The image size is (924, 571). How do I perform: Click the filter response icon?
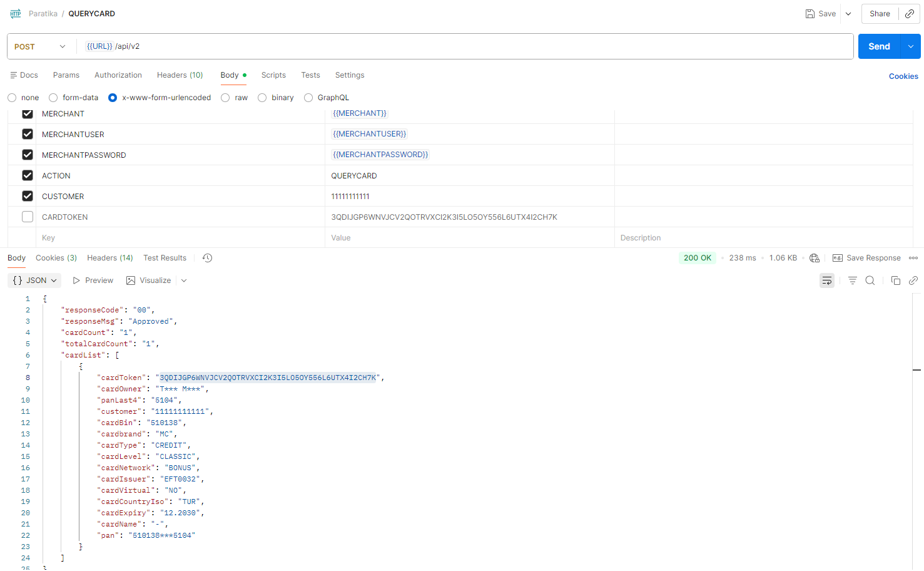(852, 280)
